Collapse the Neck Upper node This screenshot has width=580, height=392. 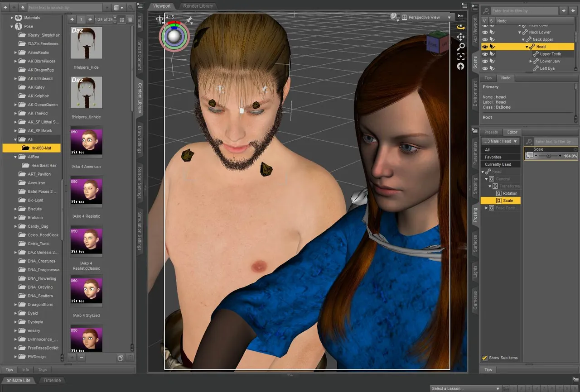523,40
